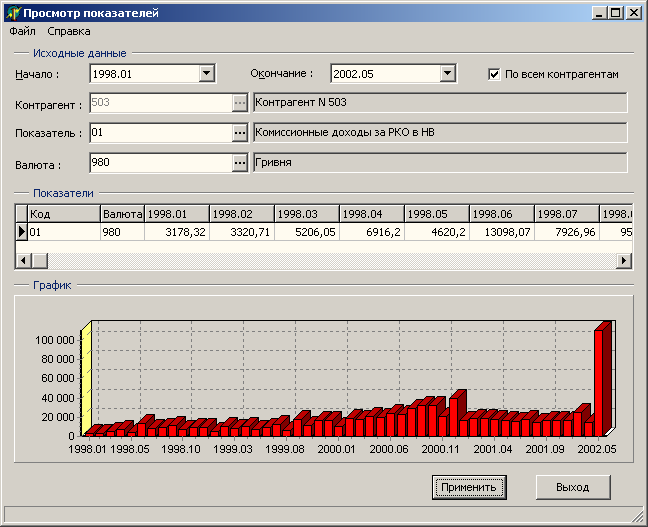Click cell with value 5206,05

click(x=307, y=232)
